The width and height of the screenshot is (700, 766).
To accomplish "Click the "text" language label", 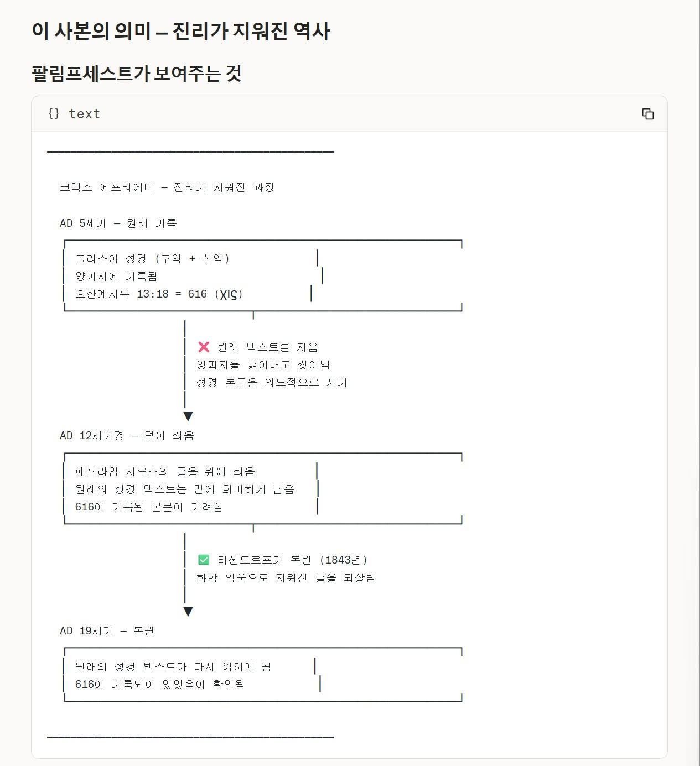I will pyautogui.click(x=84, y=114).
